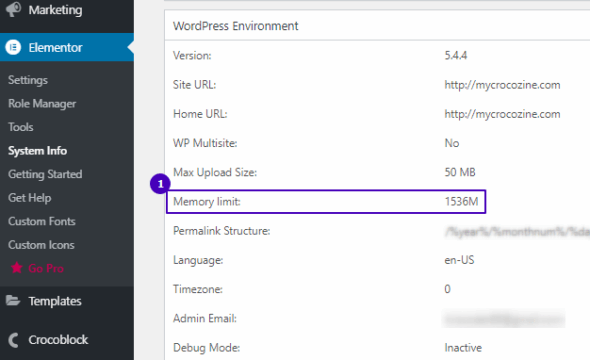590x360 pixels.
Task: Select System Info submenu item
Action: [x=38, y=150]
